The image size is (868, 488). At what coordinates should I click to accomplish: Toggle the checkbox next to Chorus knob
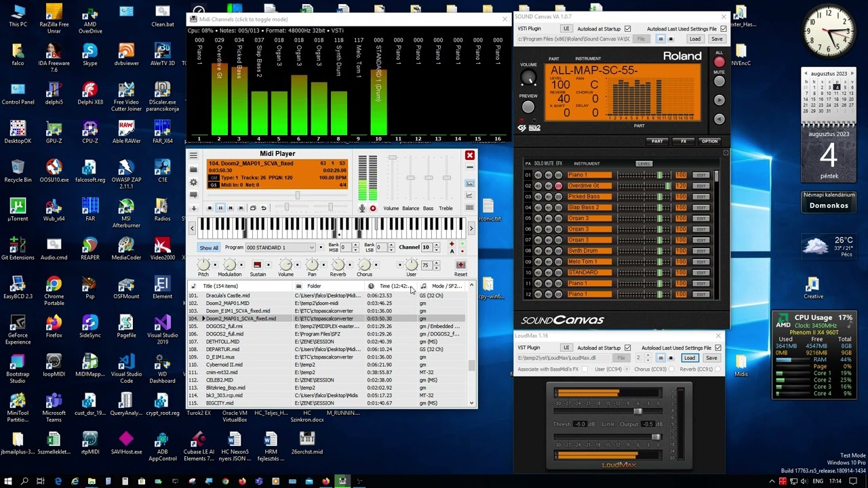pyautogui.click(x=377, y=264)
